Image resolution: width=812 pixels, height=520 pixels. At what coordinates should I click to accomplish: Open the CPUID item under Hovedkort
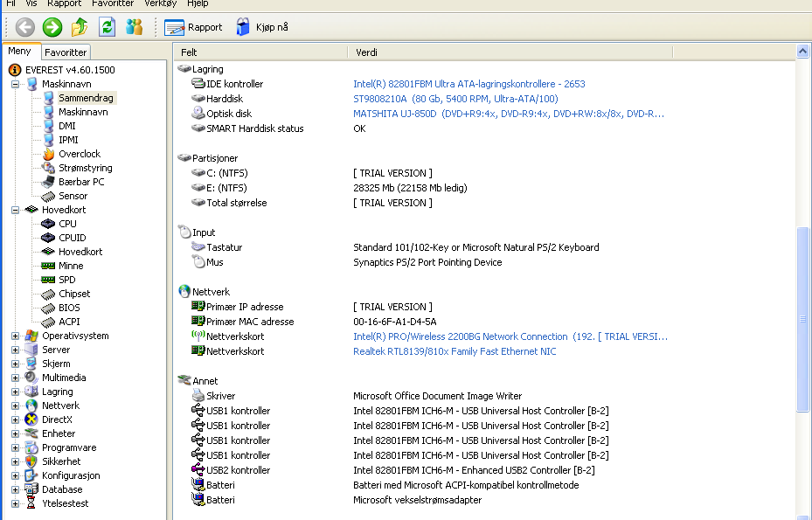72,238
